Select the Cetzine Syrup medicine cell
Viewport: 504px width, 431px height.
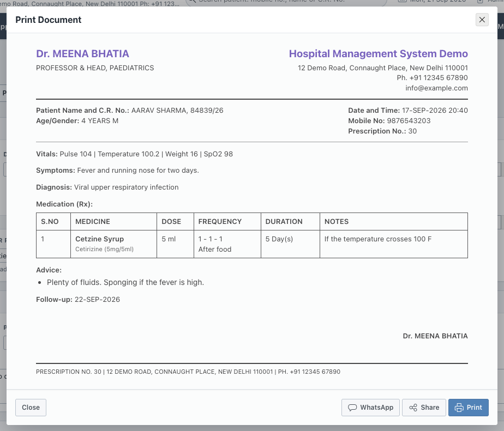[114, 244]
